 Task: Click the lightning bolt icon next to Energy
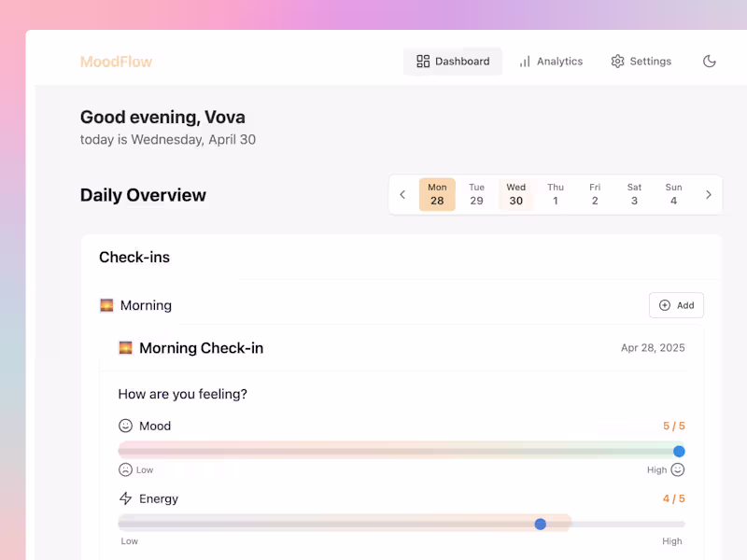[x=125, y=498]
